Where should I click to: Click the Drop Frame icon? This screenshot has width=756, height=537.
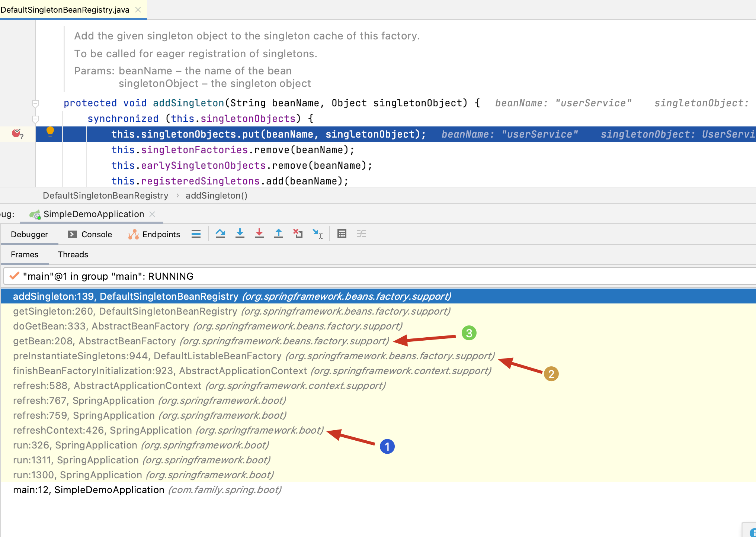298,234
